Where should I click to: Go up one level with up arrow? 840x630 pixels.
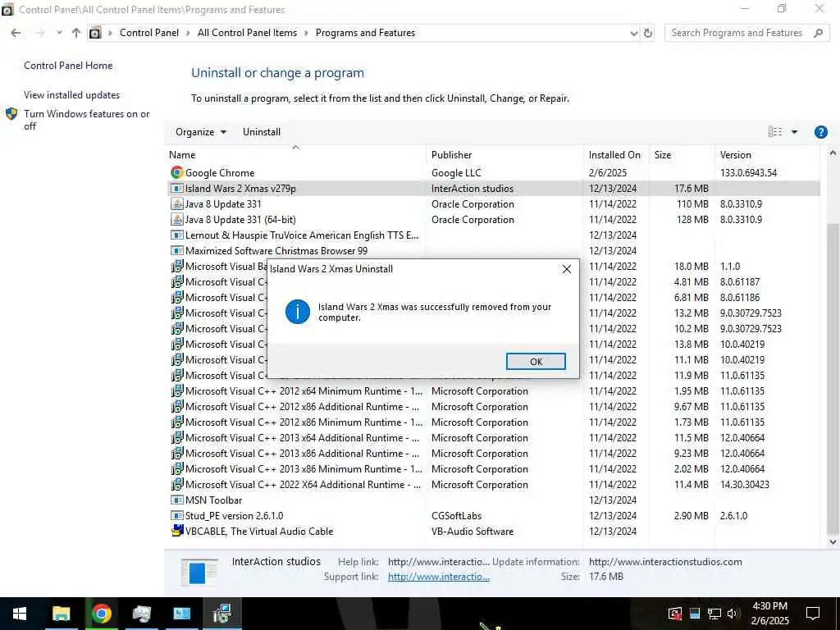tap(76, 33)
